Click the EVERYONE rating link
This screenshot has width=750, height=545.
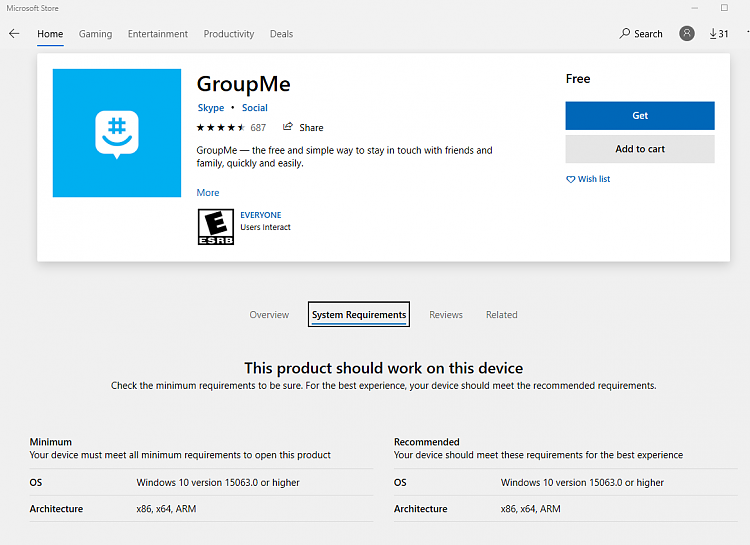pyautogui.click(x=261, y=215)
